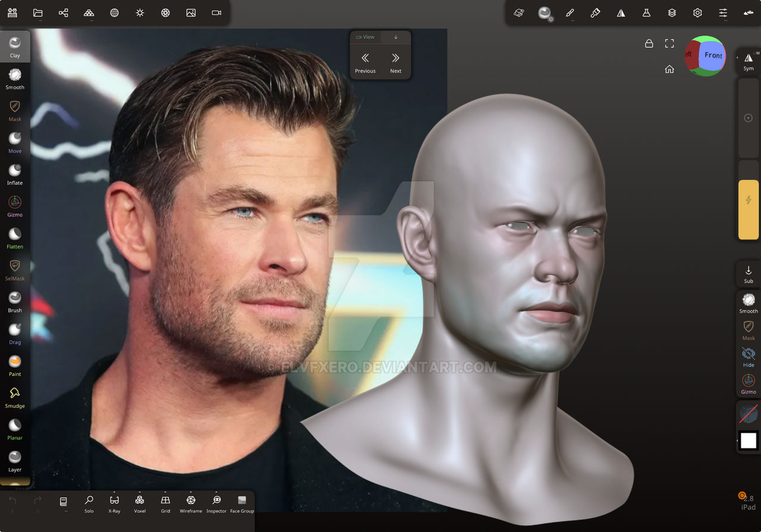
Task: Open the painting brush menu
Action: (595, 12)
